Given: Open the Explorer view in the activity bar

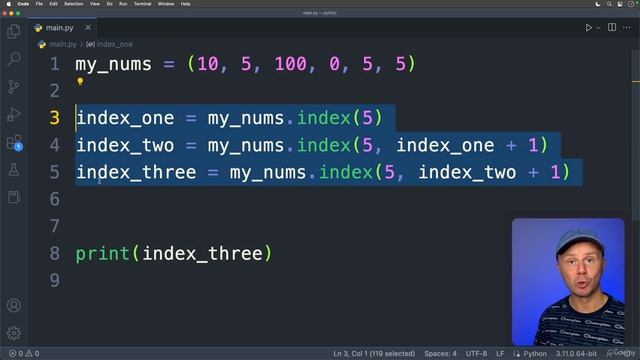Looking at the screenshot, I should tap(14, 31).
